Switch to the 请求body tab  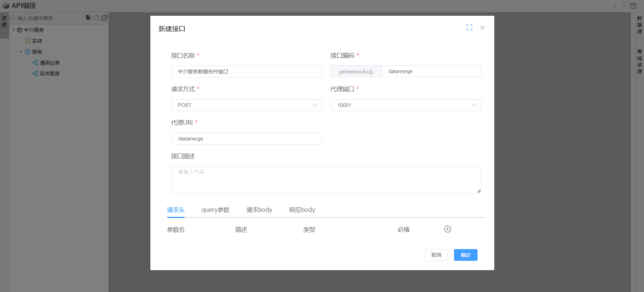(x=259, y=210)
